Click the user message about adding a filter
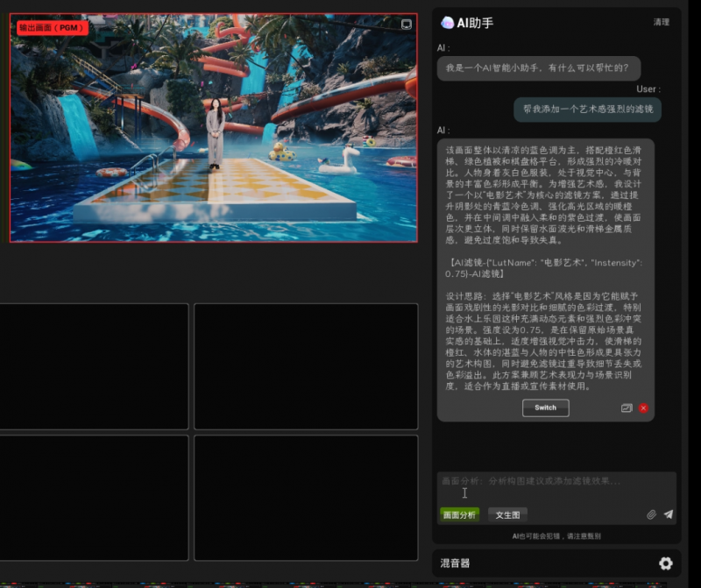The width and height of the screenshot is (701, 588). tap(587, 110)
